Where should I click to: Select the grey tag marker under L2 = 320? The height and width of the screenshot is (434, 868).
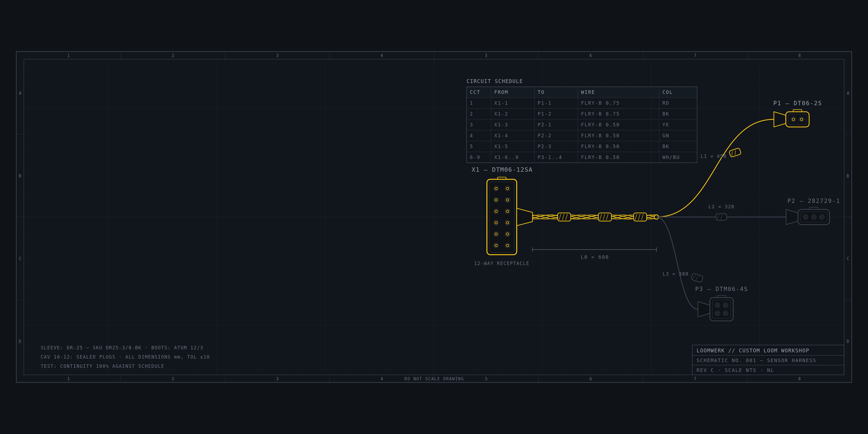click(721, 217)
